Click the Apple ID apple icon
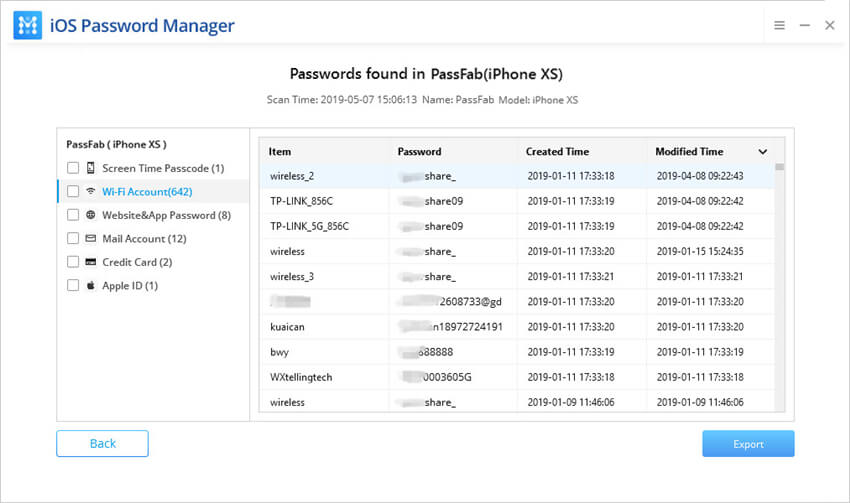The image size is (850, 503). pos(91,285)
